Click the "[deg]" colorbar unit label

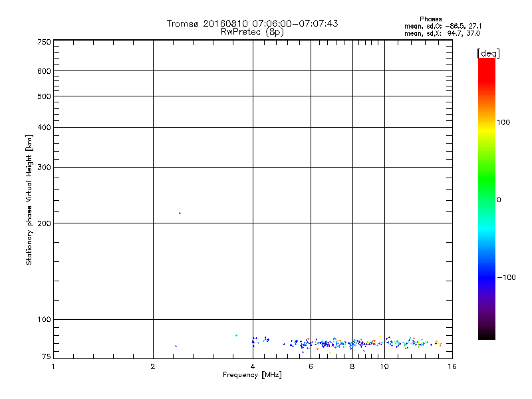(488, 53)
